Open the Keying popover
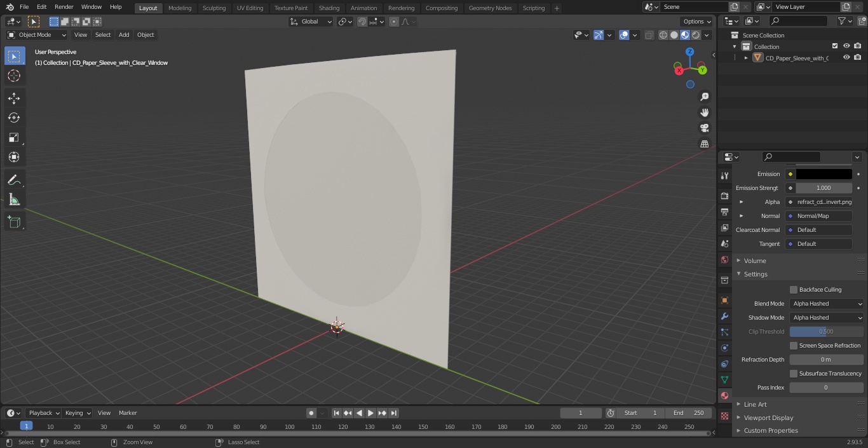This screenshot has height=448, width=868. tap(78, 413)
